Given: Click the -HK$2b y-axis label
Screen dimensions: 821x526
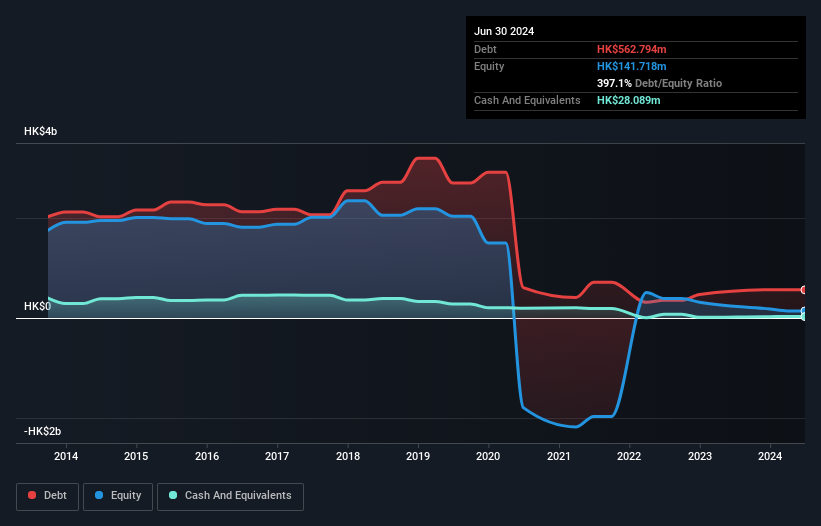Looking at the screenshot, I should point(42,431).
